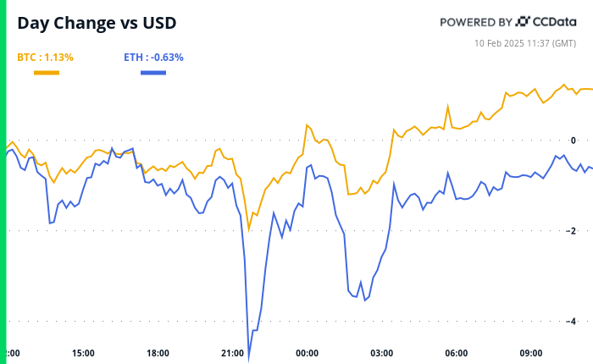Toggle the BTC : 1.13% legend label
This screenshot has width=593, height=364.
[46, 58]
